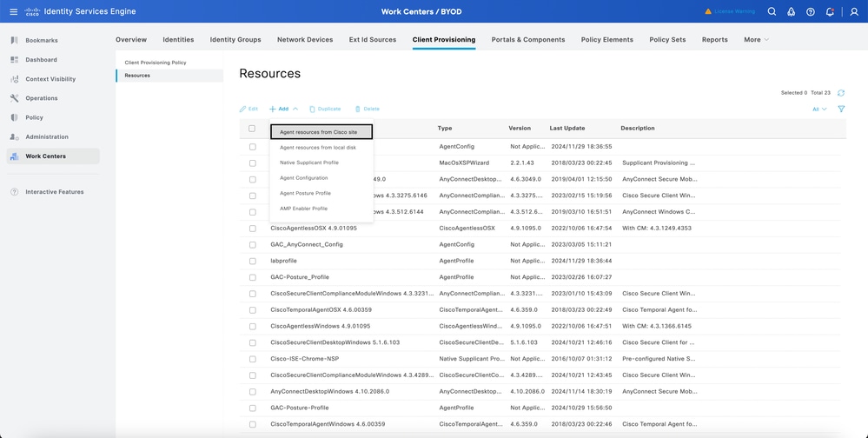The width and height of the screenshot is (868, 438).
Task: Toggle the select-all header checkbox
Action: click(x=252, y=129)
